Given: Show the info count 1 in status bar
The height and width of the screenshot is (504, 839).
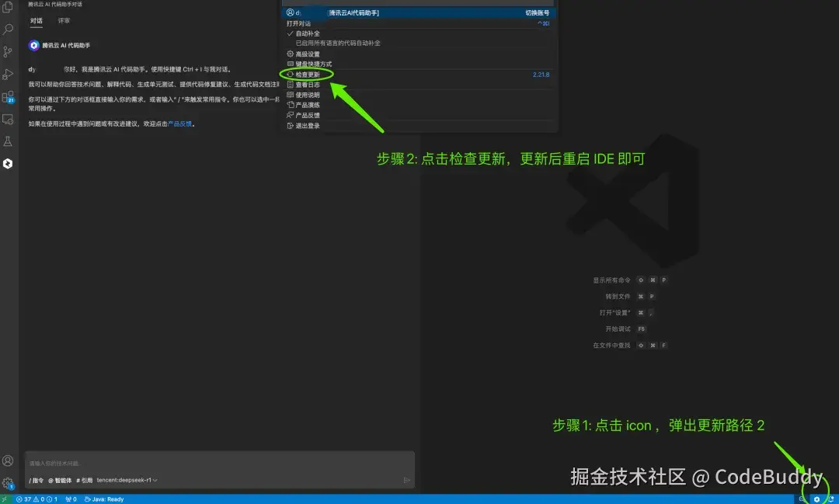Looking at the screenshot, I should 52,499.
